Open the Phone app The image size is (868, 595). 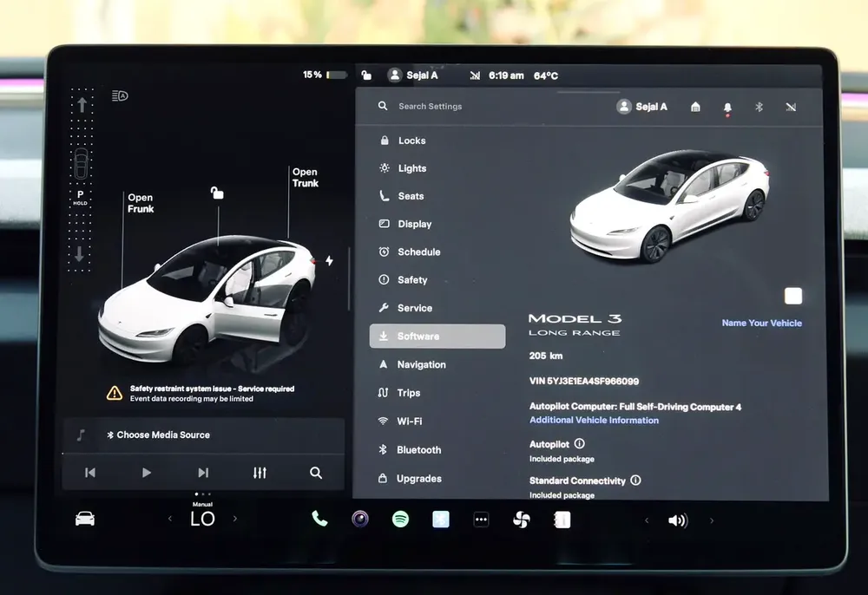319,519
